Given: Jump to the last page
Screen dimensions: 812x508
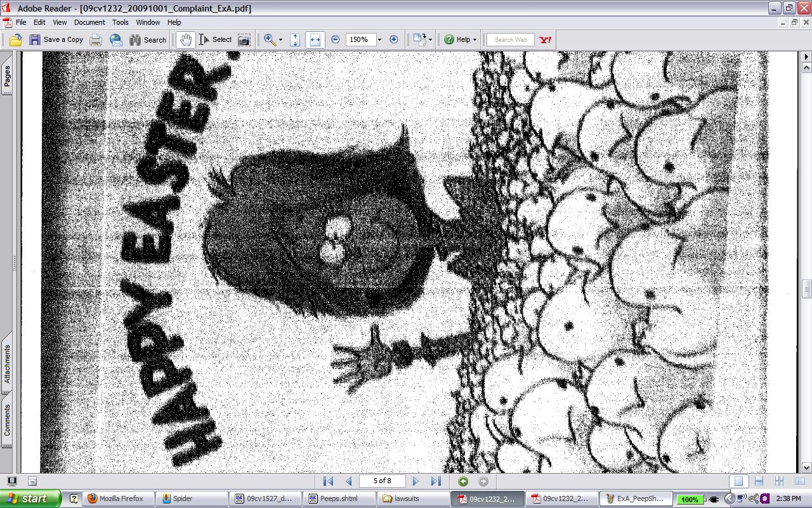Looking at the screenshot, I should click(x=435, y=481).
